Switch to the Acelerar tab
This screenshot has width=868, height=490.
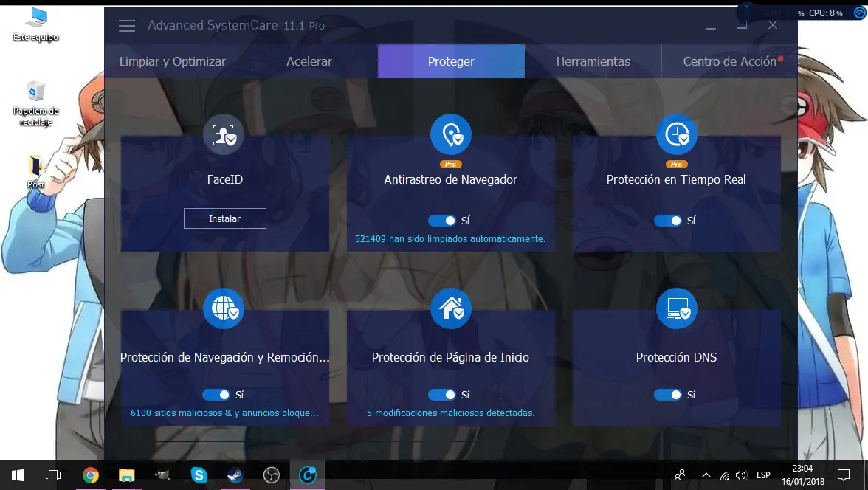[309, 61]
